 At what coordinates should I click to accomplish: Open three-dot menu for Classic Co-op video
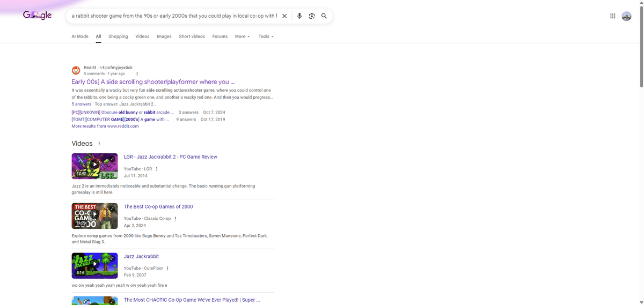coord(175,219)
